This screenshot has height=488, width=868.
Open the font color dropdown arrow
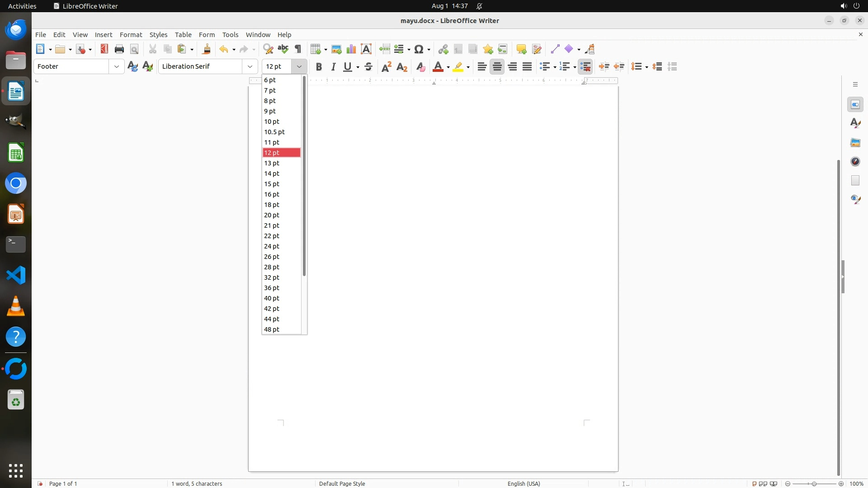point(448,67)
